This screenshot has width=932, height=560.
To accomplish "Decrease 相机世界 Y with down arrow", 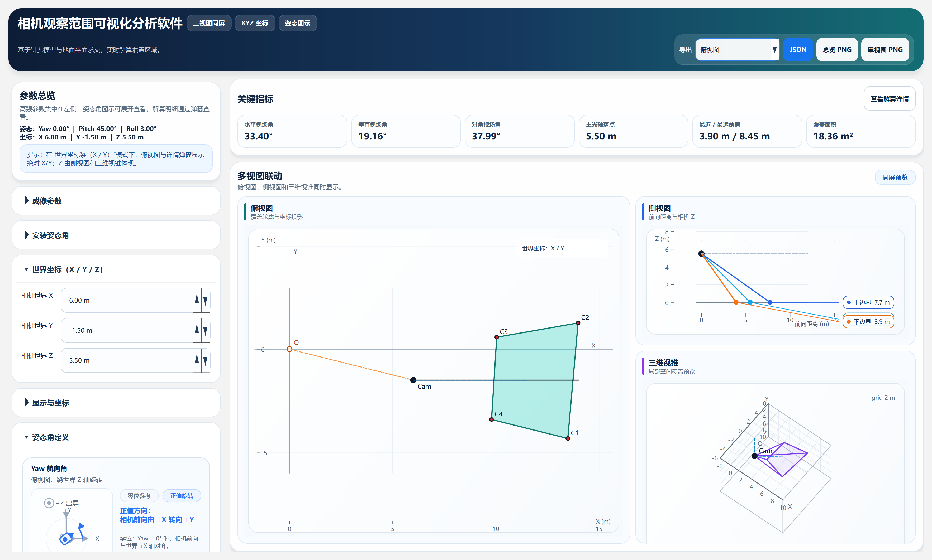I will [x=205, y=331].
